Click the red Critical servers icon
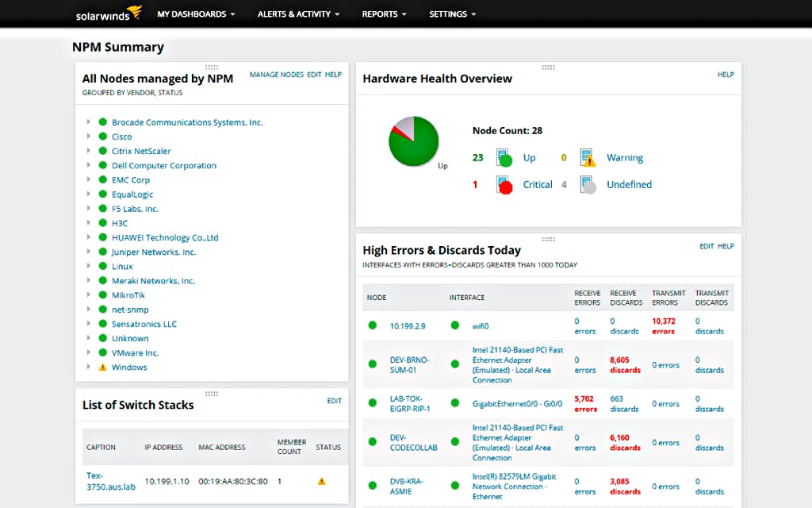The height and width of the screenshot is (508, 812). 503,184
